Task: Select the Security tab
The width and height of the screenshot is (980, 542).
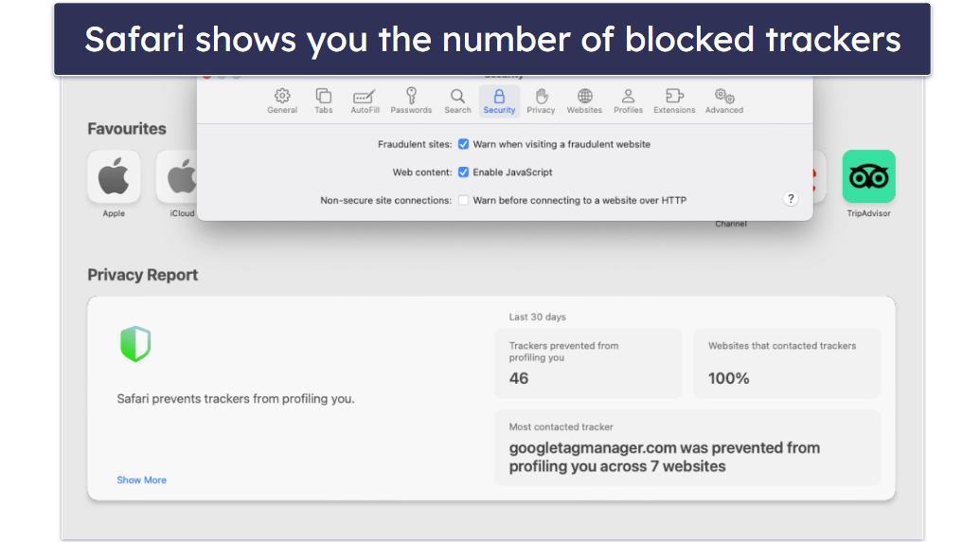Action: click(499, 100)
